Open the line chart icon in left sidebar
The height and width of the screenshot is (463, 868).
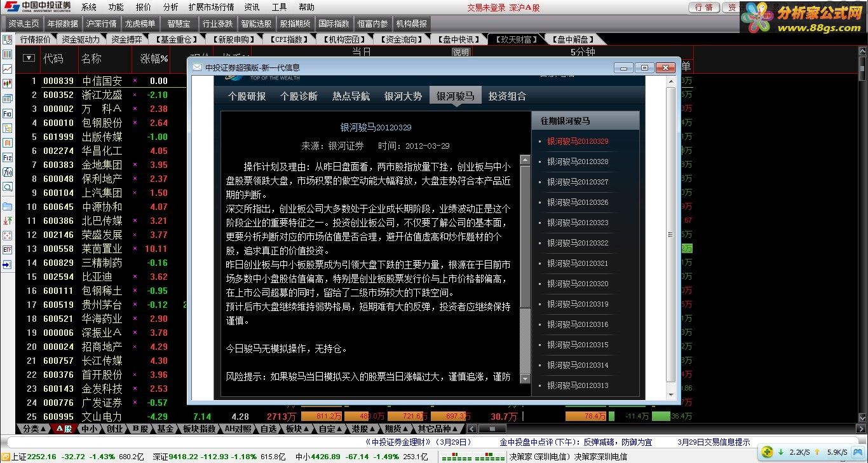click(8, 69)
